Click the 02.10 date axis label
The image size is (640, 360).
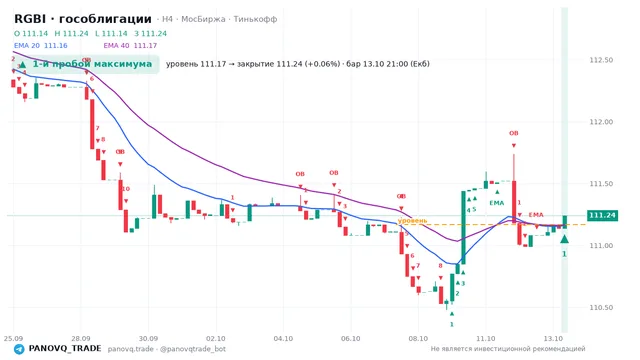[216, 339]
